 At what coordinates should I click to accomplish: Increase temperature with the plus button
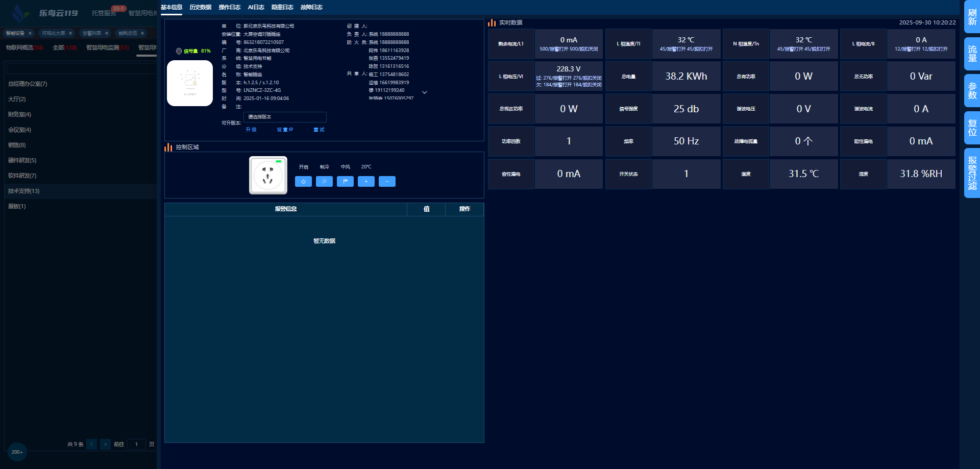point(366,181)
